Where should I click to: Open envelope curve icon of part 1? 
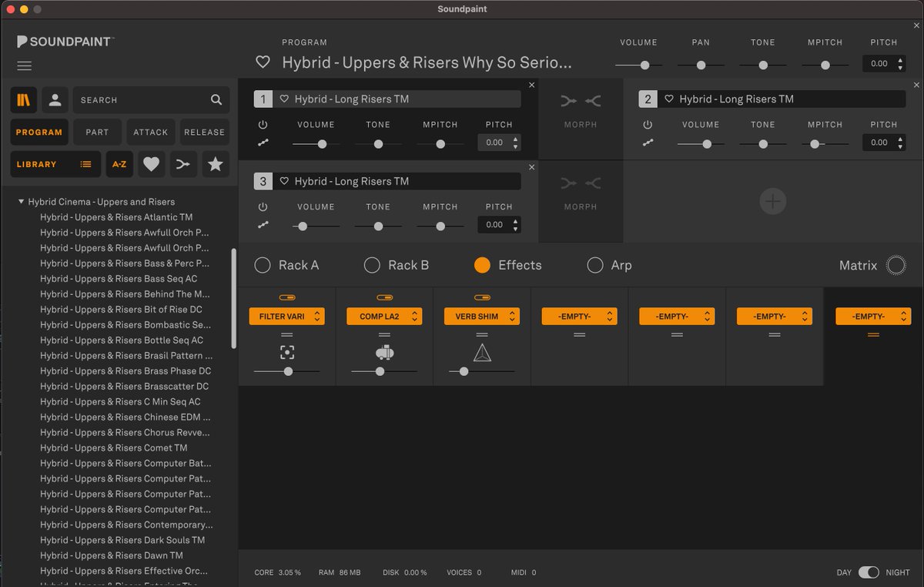(x=263, y=143)
